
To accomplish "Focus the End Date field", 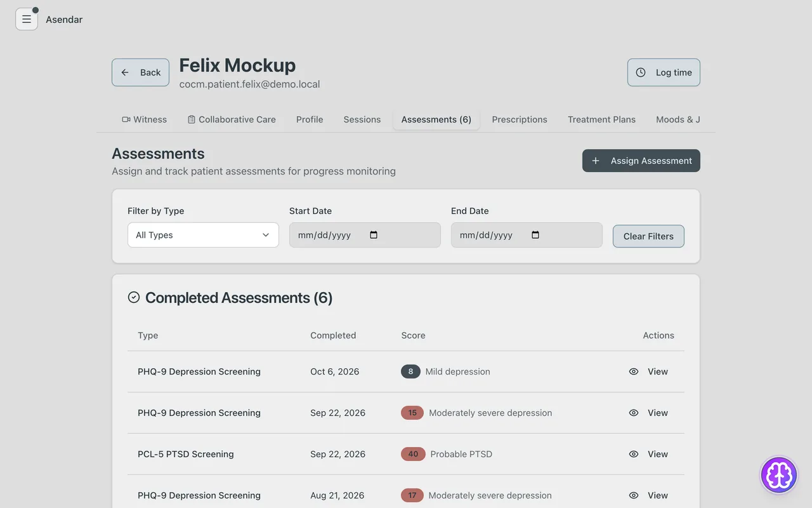I will click(527, 235).
